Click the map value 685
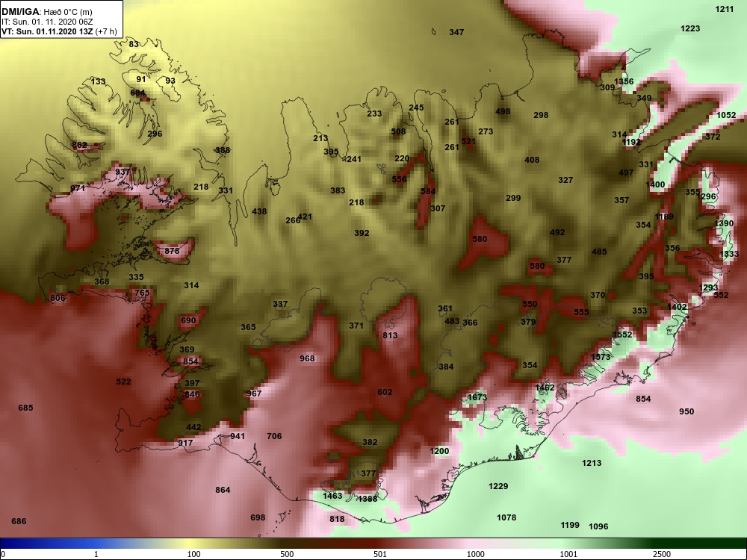 tap(25, 408)
